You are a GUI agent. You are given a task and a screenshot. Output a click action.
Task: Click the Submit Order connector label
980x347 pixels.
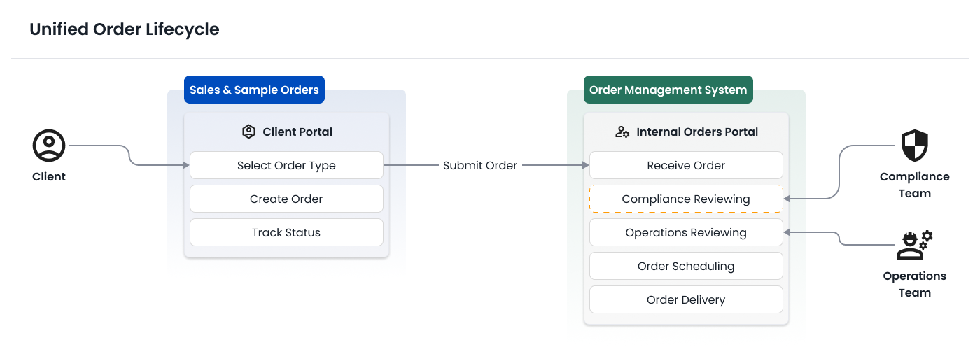point(480,165)
